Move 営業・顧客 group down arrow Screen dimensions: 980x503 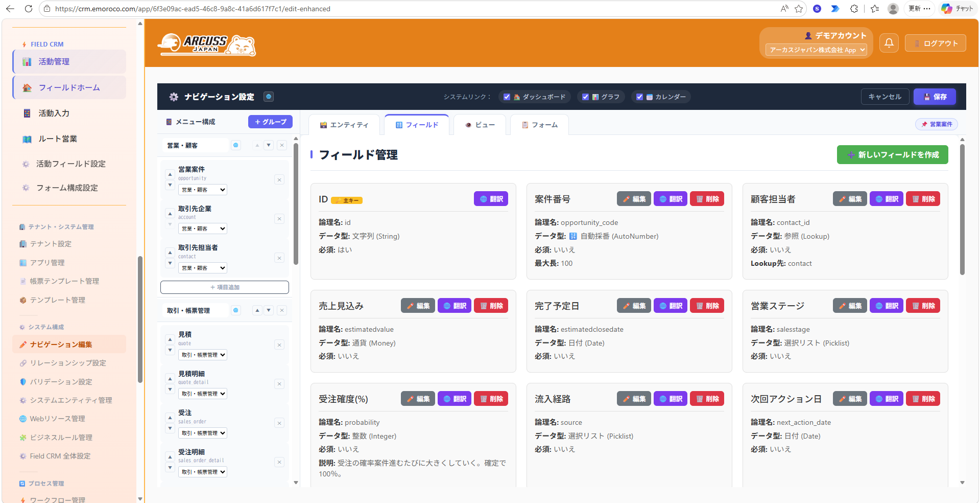click(x=269, y=145)
